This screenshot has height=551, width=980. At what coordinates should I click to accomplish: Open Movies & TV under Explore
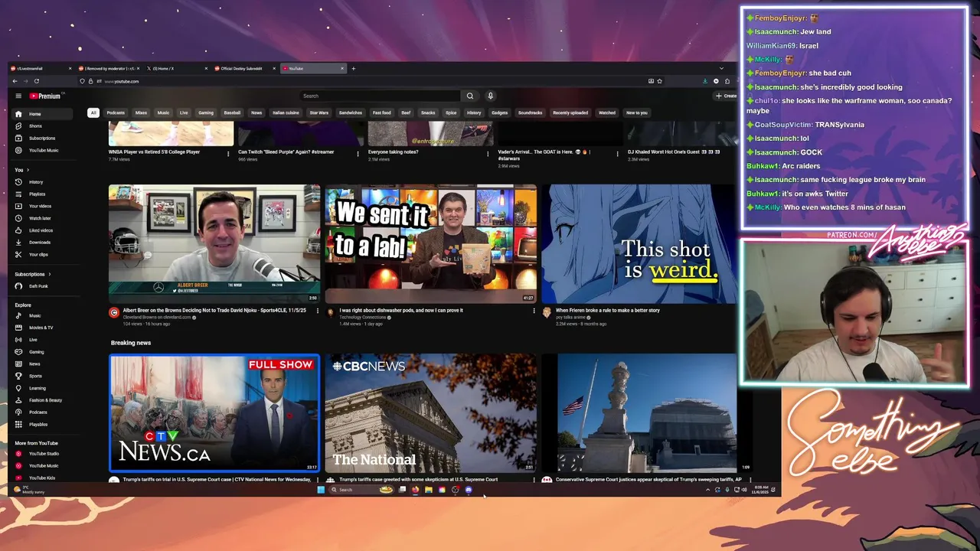(41, 328)
